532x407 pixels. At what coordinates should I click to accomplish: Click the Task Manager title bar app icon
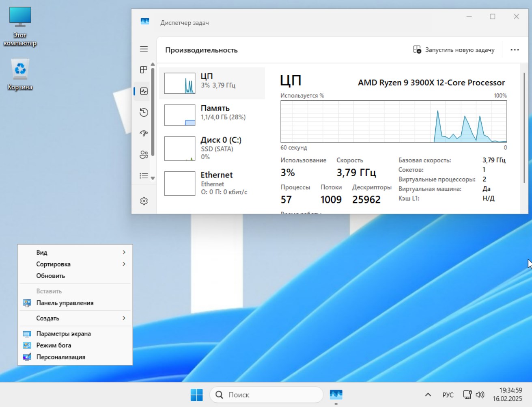point(145,22)
